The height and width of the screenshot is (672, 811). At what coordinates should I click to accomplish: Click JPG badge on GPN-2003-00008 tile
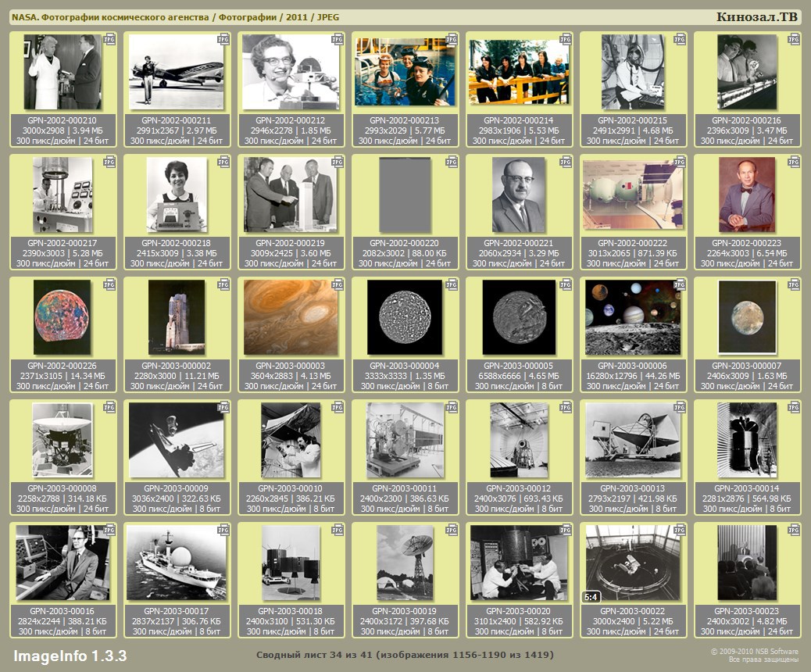click(x=109, y=407)
